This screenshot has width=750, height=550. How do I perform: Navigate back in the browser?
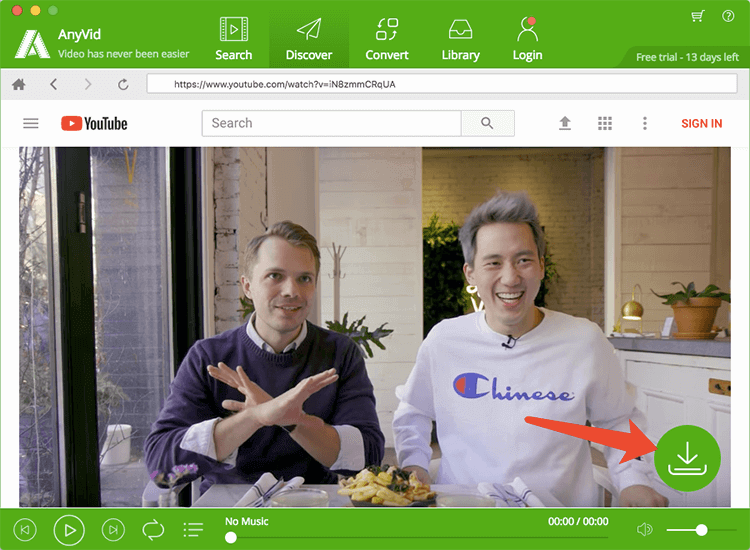coord(54,85)
